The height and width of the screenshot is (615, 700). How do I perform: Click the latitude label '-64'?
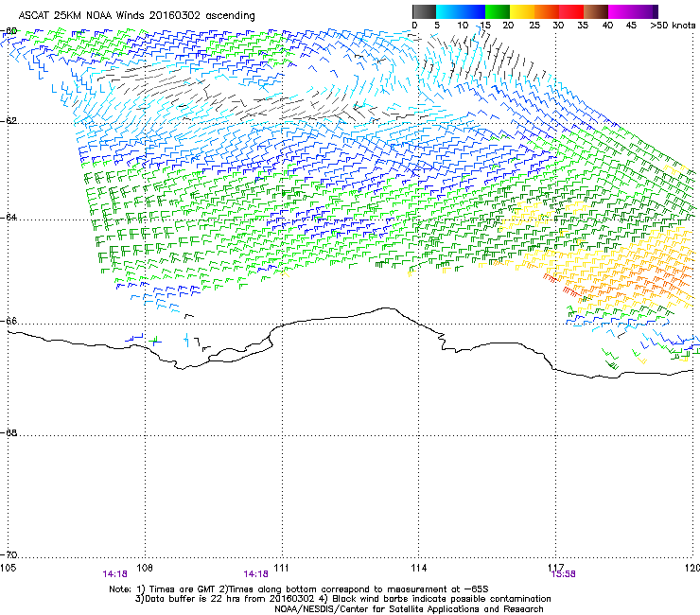pyautogui.click(x=9, y=218)
